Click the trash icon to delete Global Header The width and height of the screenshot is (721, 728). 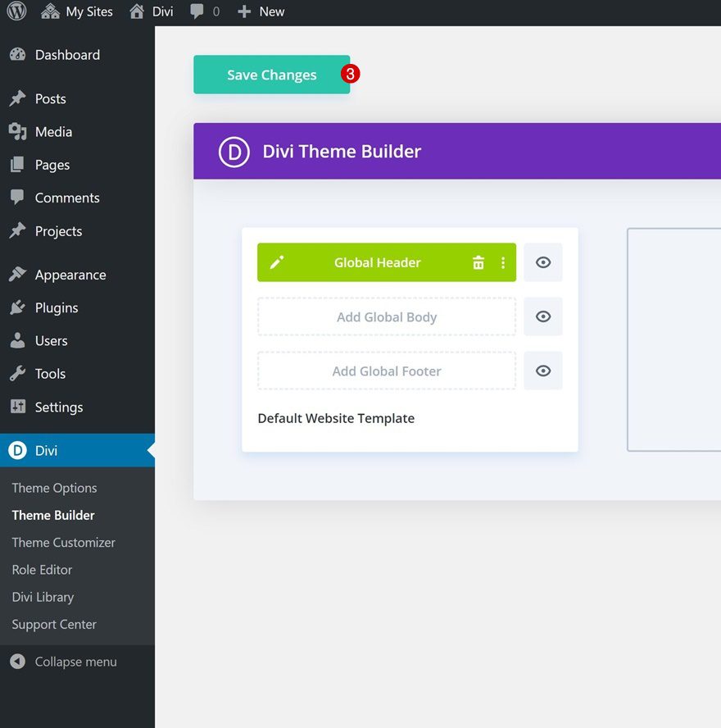point(478,262)
